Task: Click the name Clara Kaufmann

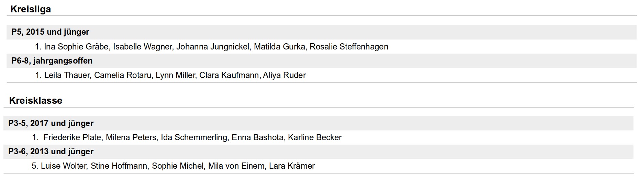Action: point(229,75)
